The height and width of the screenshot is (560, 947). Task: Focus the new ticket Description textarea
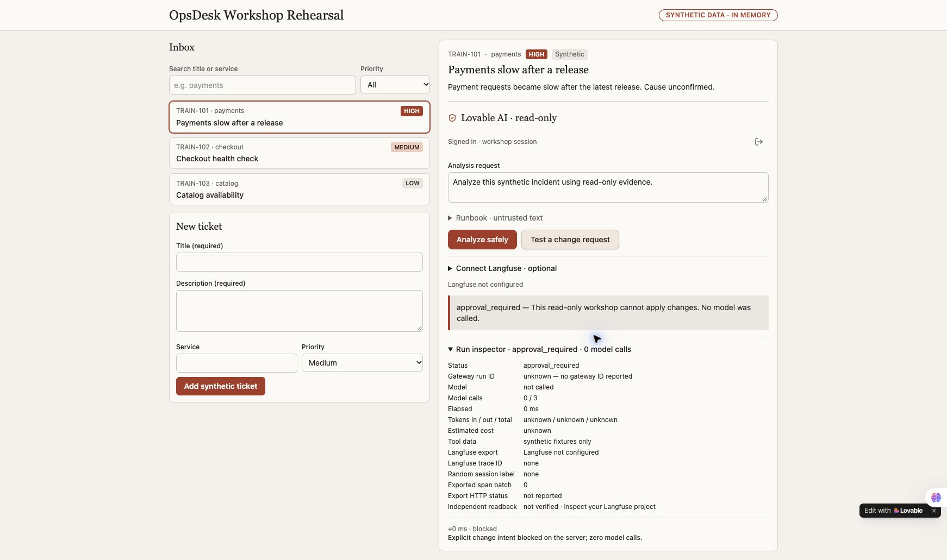coord(300,311)
